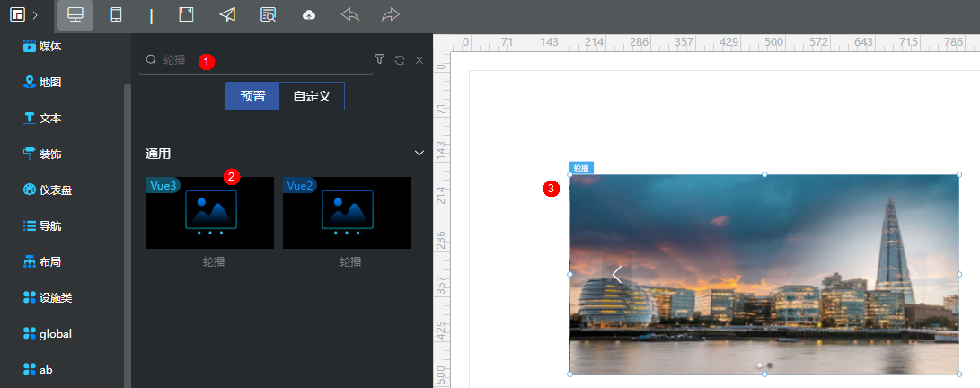
Task: Switch to mobile view mode
Action: tap(116, 15)
